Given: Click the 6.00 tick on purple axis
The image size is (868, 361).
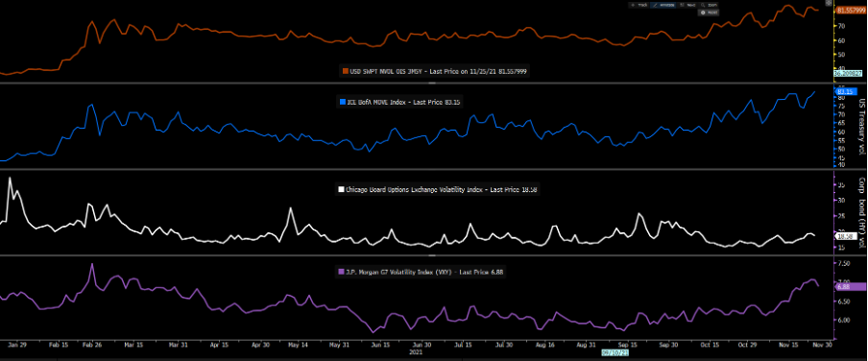Looking at the screenshot, I should coord(844,320).
